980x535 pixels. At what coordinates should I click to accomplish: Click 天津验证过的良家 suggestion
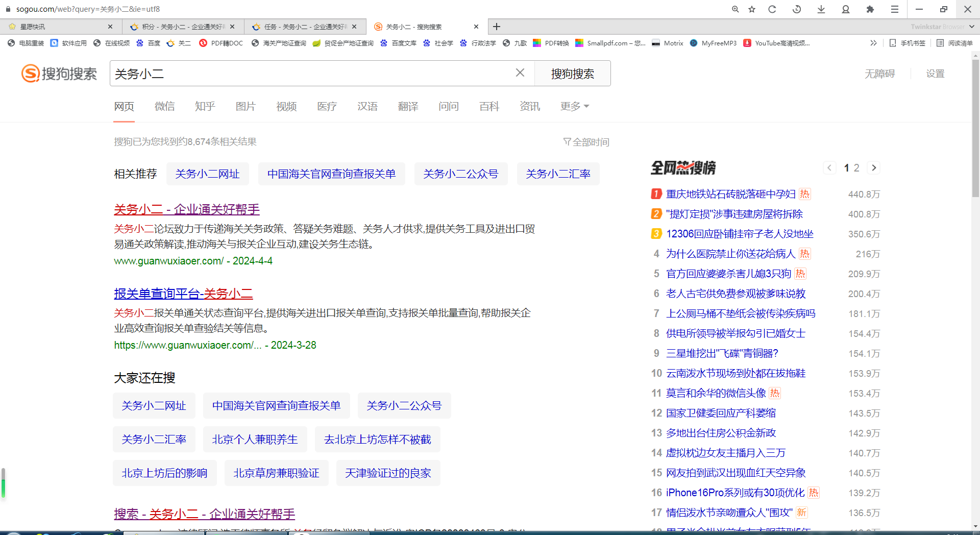click(388, 473)
